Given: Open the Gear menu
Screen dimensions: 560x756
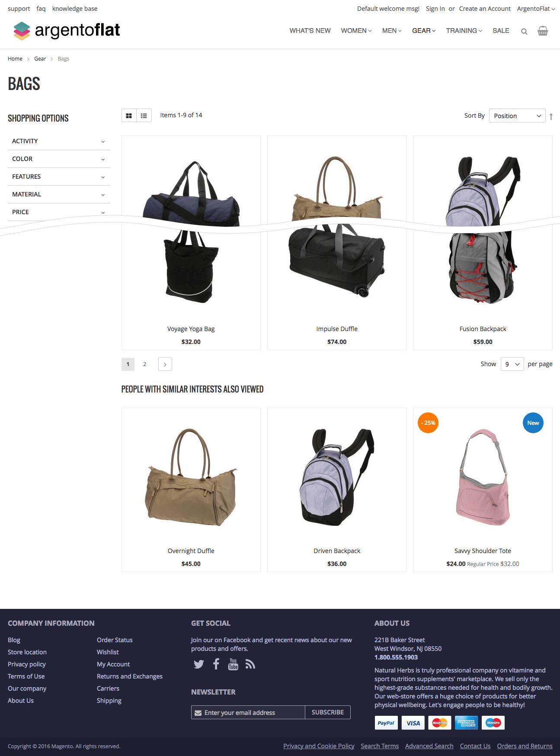Looking at the screenshot, I should click(x=424, y=31).
